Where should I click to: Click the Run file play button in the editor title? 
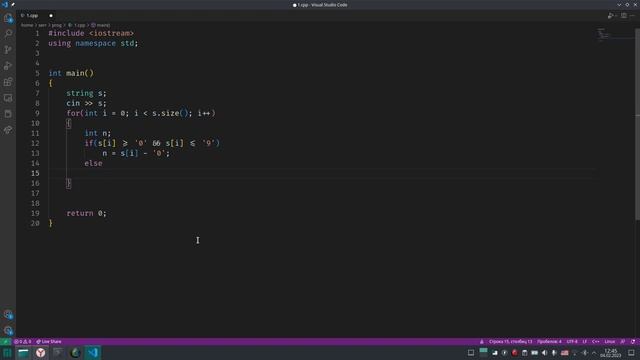(610, 16)
